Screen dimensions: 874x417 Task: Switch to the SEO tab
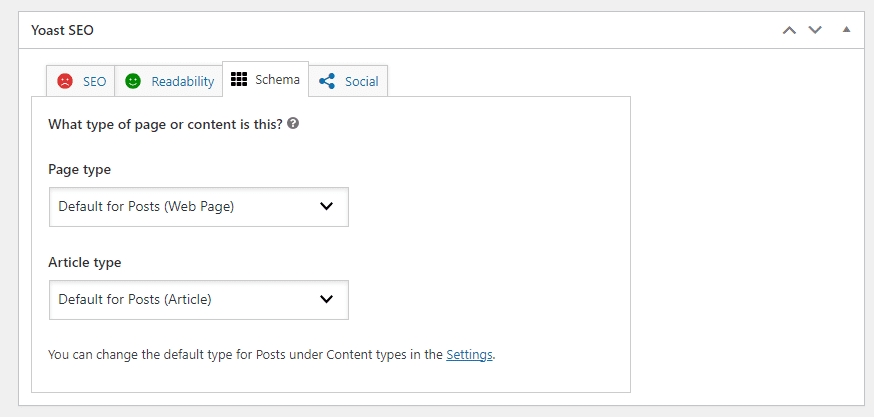80,81
